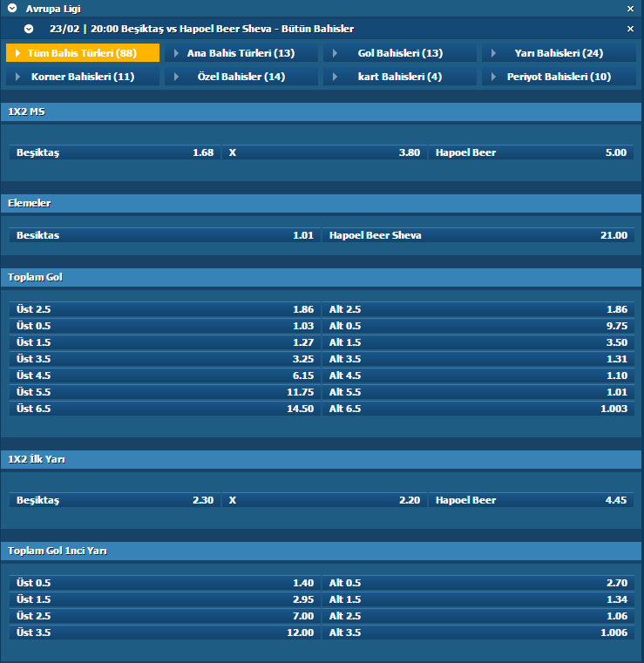Open the Periyot Bahisleri (10) tab
The width and height of the screenshot is (644, 663).
(559, 77)
